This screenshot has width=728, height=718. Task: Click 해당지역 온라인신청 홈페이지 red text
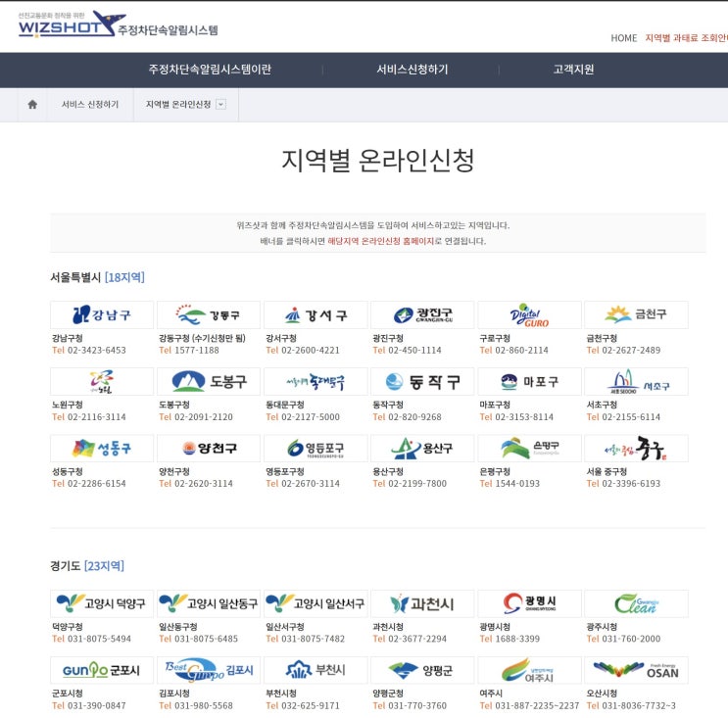point(381,241)
